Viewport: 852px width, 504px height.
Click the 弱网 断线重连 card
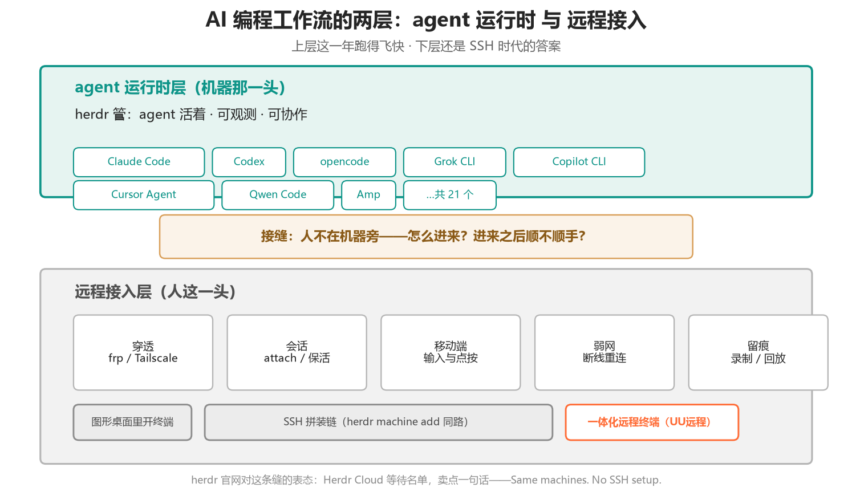click(x=604, y=352)
